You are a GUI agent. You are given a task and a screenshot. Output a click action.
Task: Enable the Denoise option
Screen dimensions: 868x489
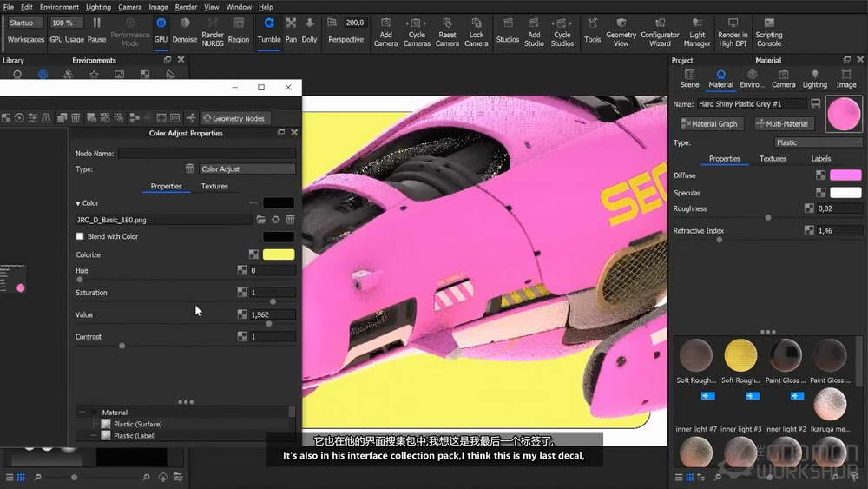pos(184,30)
